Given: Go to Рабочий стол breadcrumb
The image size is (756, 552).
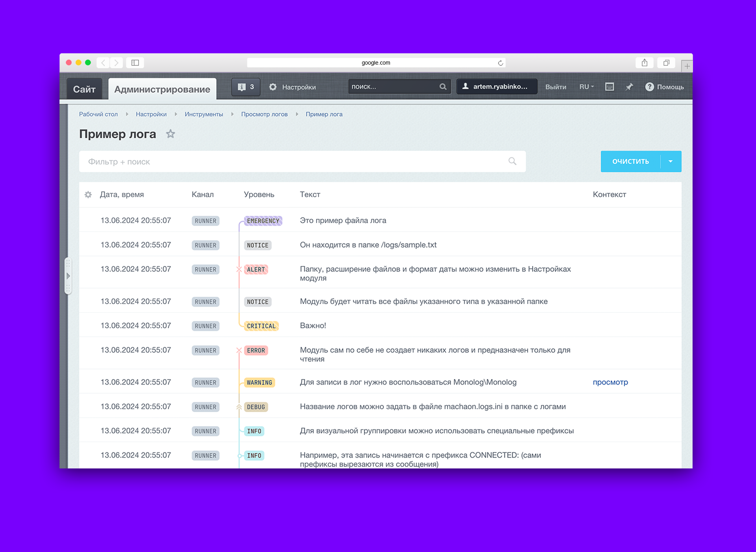Looking at the screenshot, I should coord(98,114).
